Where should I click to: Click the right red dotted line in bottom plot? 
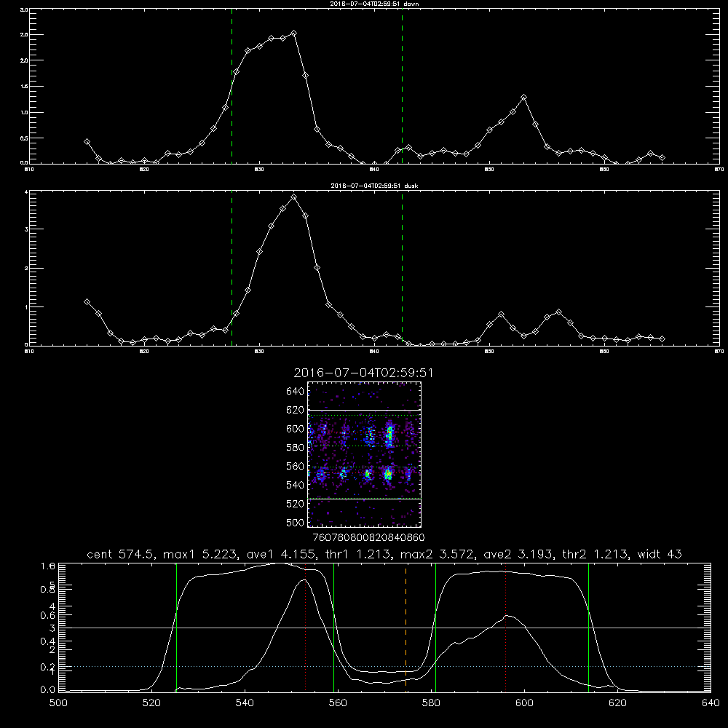tap(506, 628)
